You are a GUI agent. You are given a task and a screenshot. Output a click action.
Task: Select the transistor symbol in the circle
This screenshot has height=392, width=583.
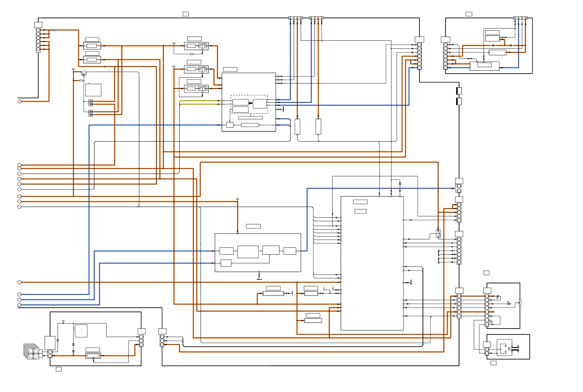84,74
